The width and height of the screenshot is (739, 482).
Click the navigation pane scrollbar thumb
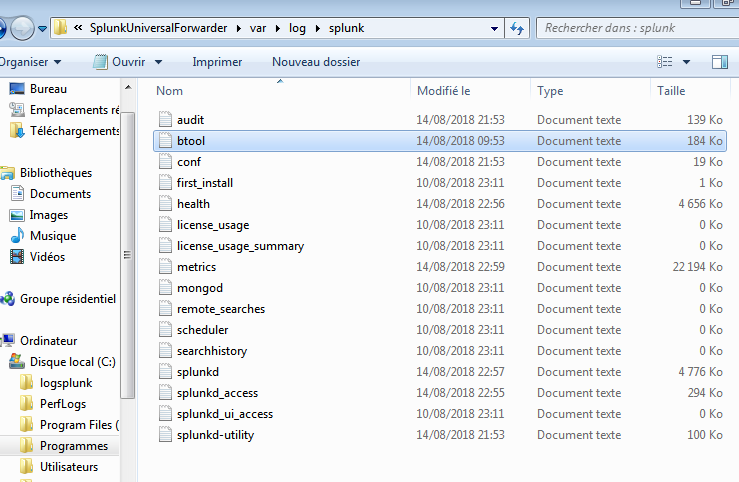[x=128, y=254]
